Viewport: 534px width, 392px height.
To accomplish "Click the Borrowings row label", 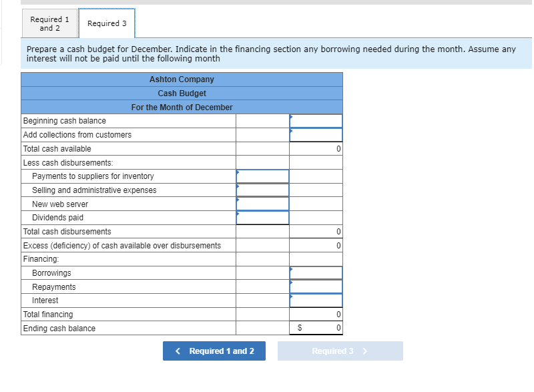I will click(51, 273).
